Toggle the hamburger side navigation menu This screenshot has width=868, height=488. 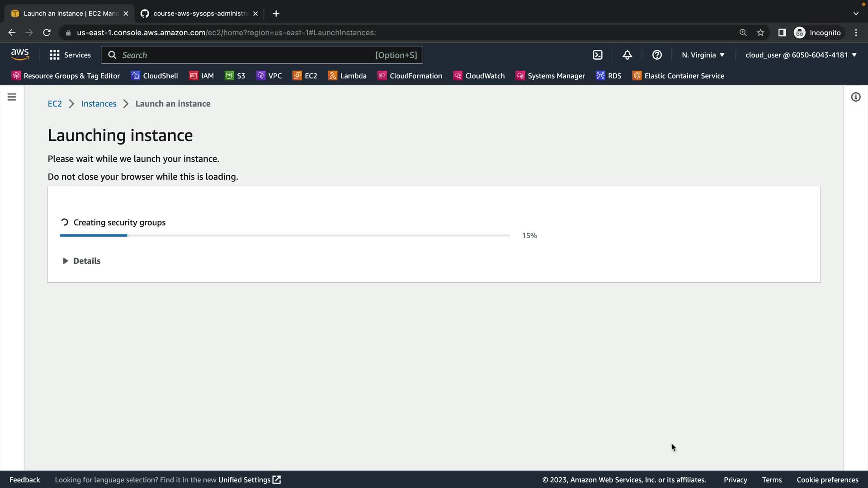(x=12, y=97)
